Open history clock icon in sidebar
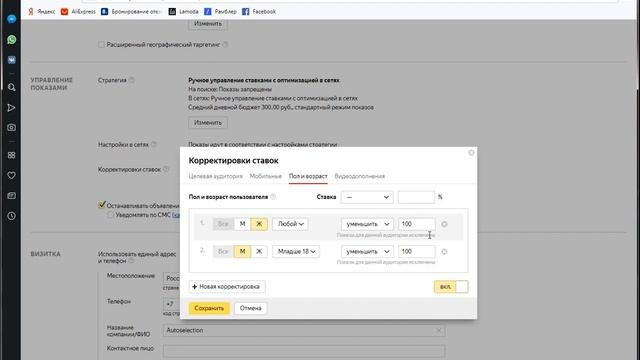 coord(11,216)
